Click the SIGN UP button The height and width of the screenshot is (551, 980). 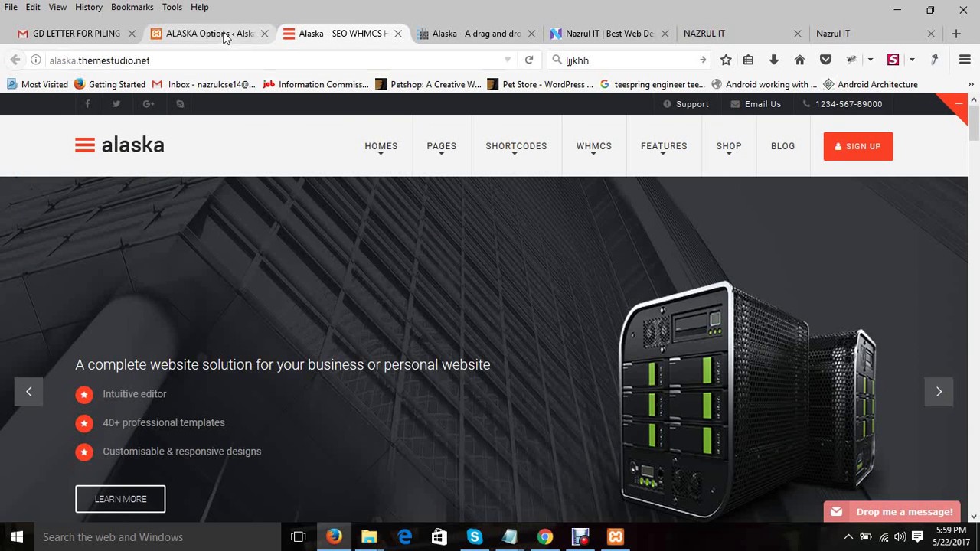pos(857,146)
